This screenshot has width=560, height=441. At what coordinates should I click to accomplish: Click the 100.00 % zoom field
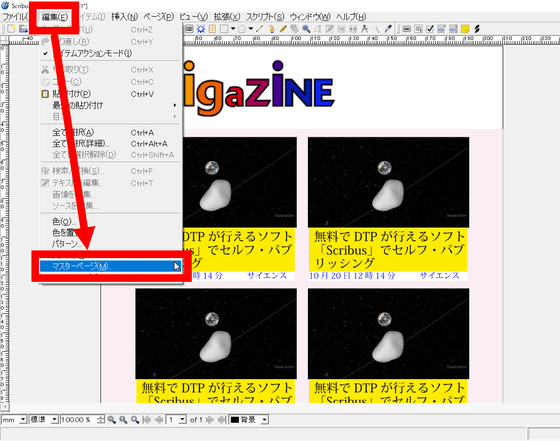coord(79,420)
